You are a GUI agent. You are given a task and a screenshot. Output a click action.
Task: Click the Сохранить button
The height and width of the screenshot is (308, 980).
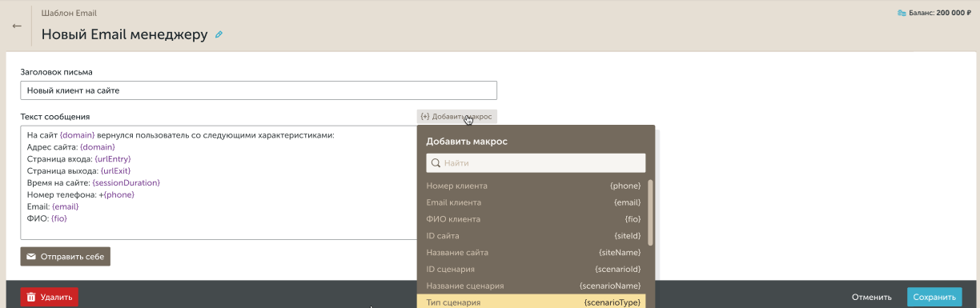coord(934,297)
